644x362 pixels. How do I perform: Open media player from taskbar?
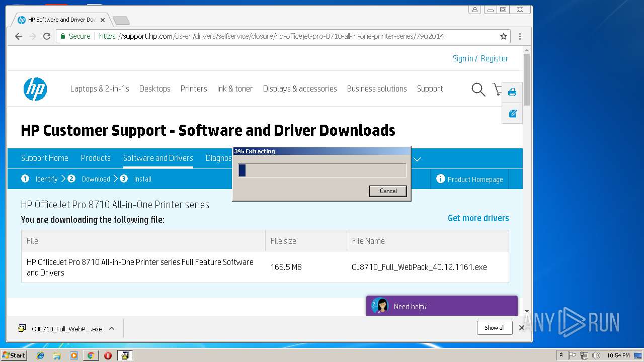point(74,355)
